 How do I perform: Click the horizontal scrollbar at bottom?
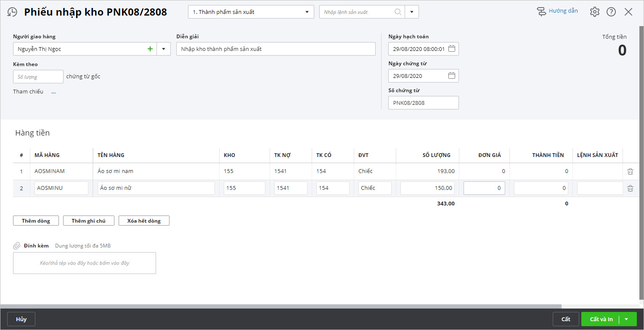281,306
